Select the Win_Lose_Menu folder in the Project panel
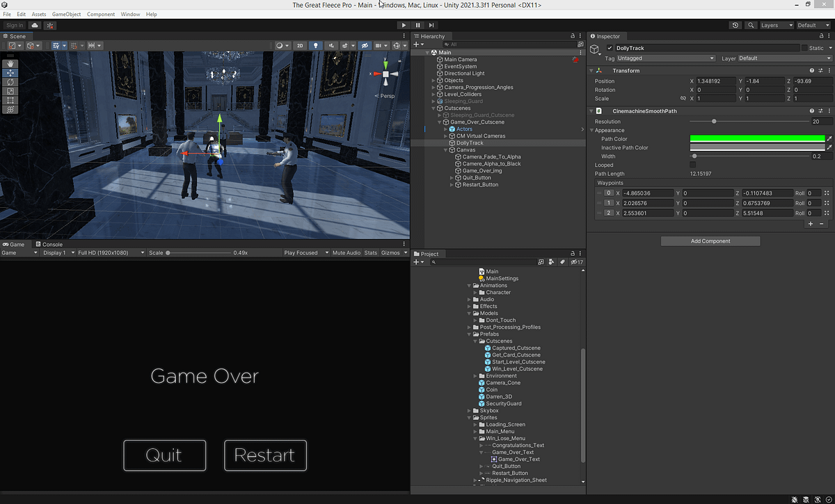Image resolution: width=835 pixels, height=504 pixels. [506, 438]
